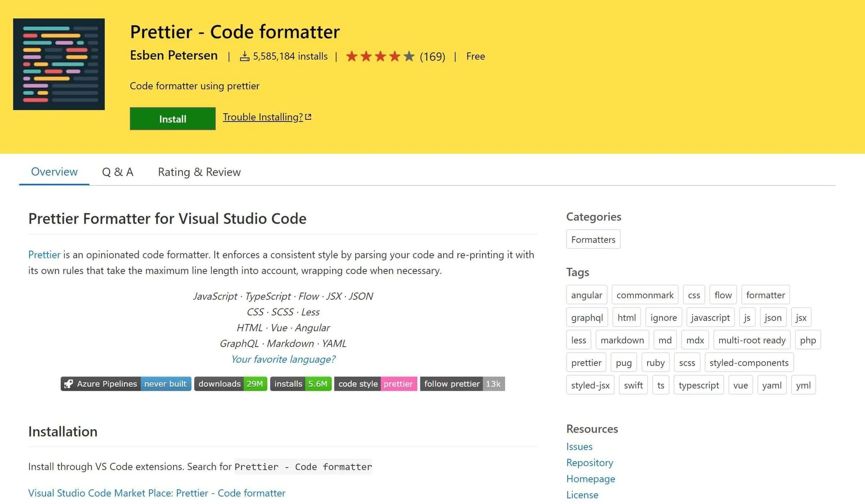Click the star rating icons
Viewport: 865px width, 504px height.
[380, 56]
